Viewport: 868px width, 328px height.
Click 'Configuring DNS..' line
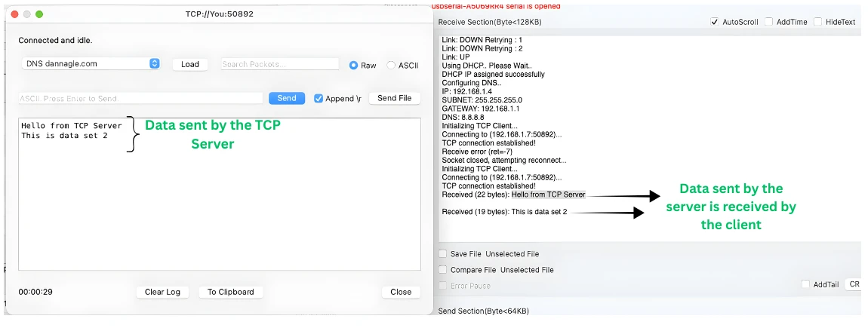point(470,83)
